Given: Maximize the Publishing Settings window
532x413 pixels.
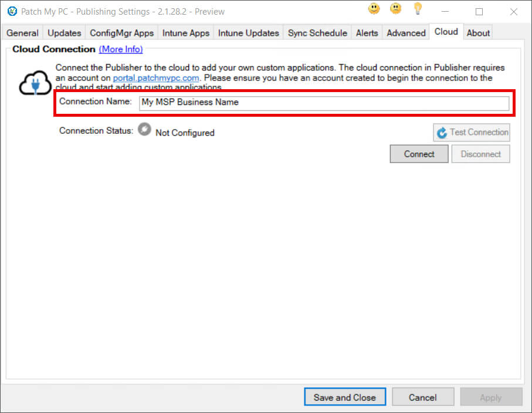Looking at the screenshot, I should tap(479, 12).
